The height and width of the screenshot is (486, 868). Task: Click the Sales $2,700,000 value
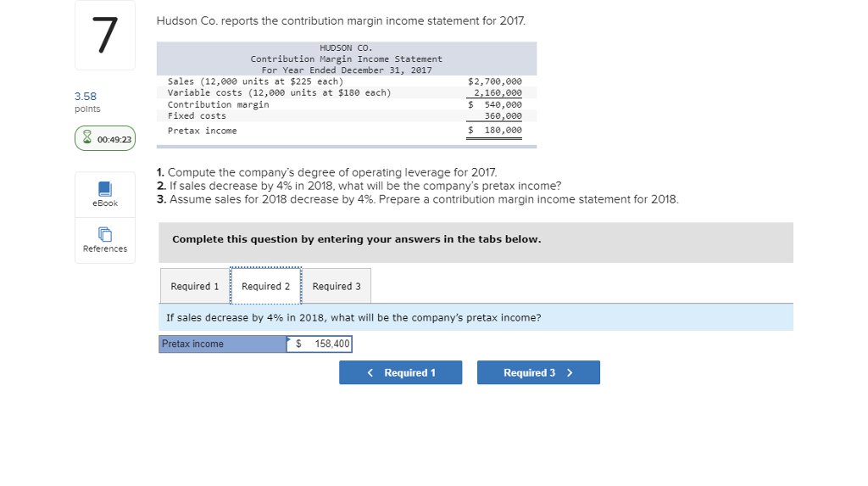point(494,81)
